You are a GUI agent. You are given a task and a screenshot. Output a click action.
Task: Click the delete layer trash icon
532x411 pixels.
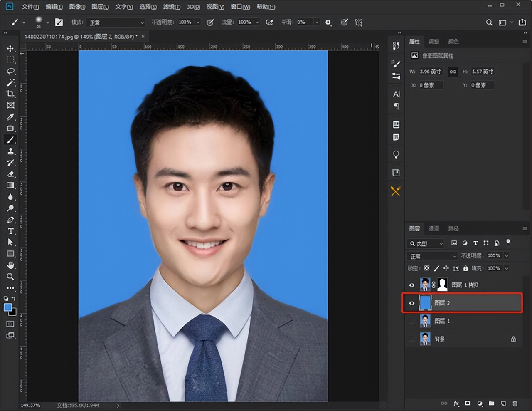tap(515, 403)
